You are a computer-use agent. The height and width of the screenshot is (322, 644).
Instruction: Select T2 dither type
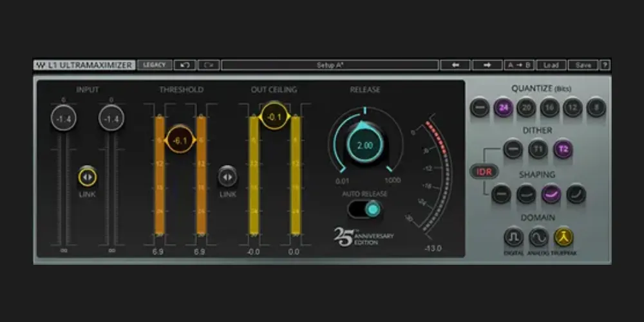click(x=563, y=149)
